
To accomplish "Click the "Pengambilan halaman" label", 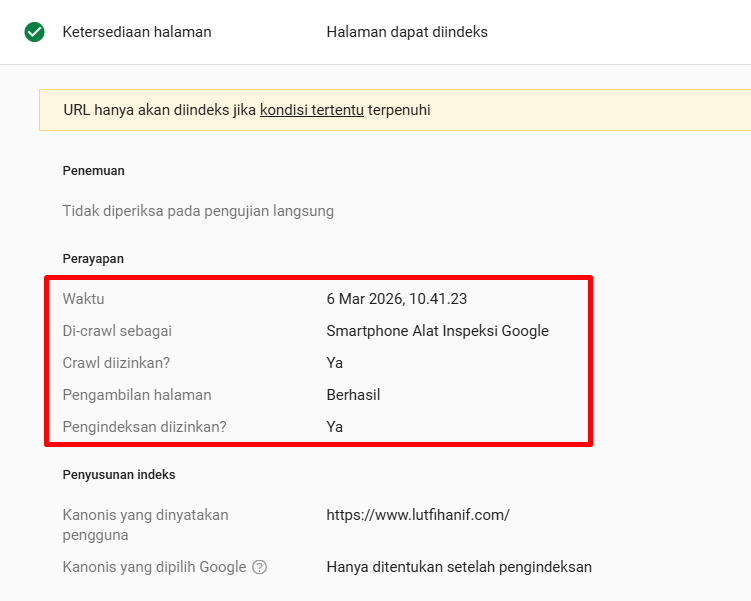I will (x=137, y=395).
